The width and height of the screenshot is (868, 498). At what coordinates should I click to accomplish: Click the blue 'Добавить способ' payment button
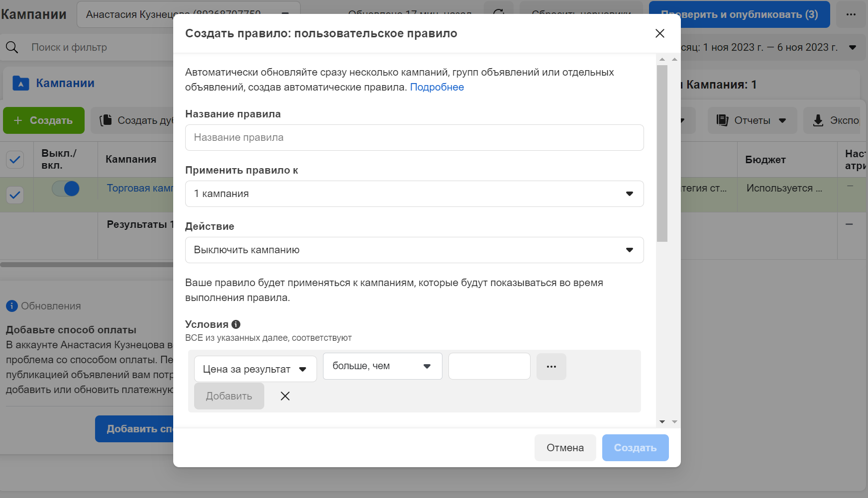(x=134, y=429)
